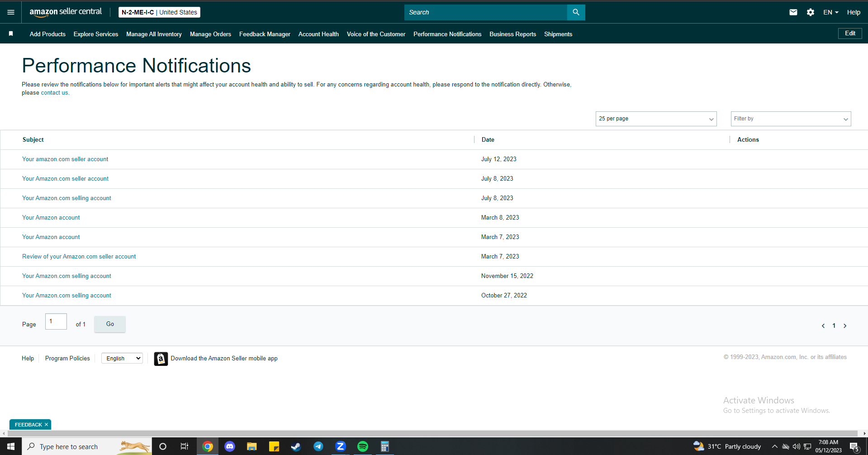This screenshot has width=868, height=455.
Task: Open notification dated October 27, 2022
Action: pyautogui.click(x=66, y=296)
